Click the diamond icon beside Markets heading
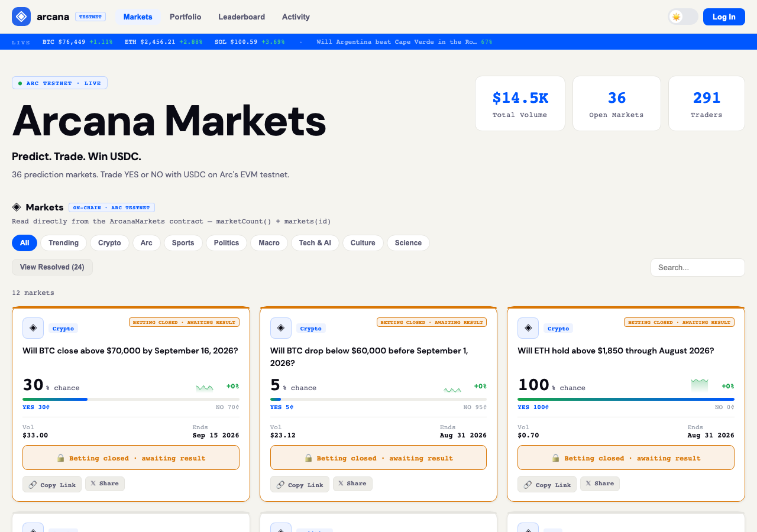The image size is (757, 532). click(x=17, y=207)
